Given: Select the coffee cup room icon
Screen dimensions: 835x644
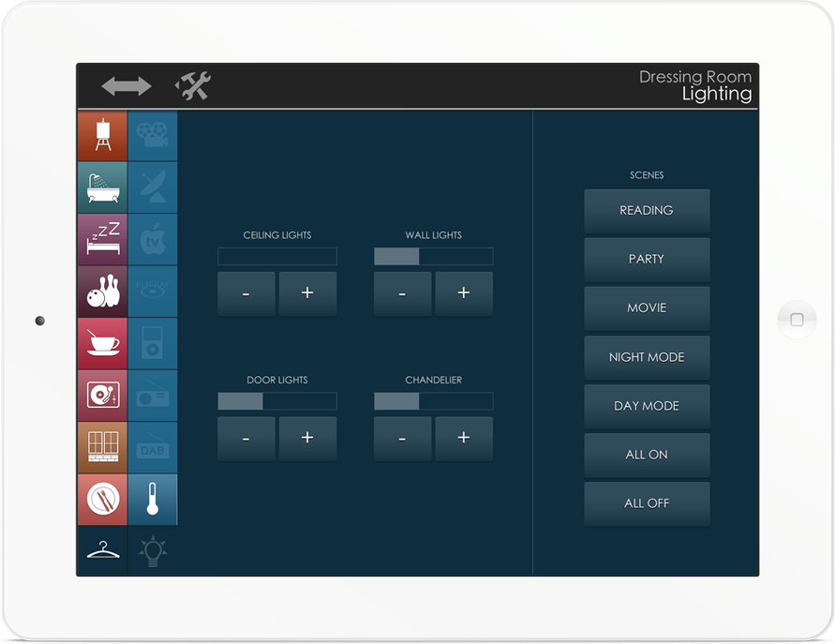Looking at the screenshot, I should (102, 343).
